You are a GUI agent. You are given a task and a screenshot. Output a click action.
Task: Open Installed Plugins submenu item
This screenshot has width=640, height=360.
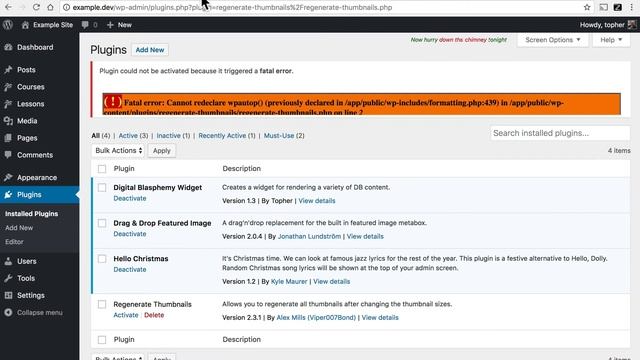coord(31,214)
